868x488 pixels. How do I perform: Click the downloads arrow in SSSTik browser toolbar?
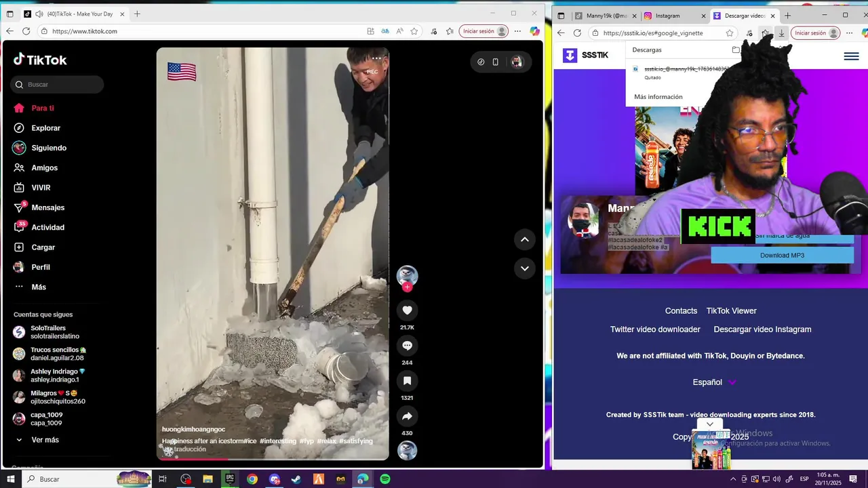(781, 33)
